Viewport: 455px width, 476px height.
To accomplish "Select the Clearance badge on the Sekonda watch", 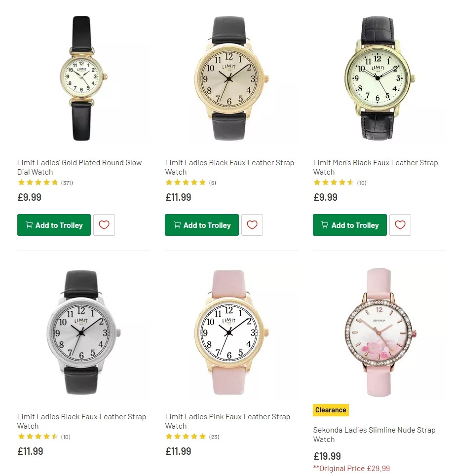I will click(331, 410).
